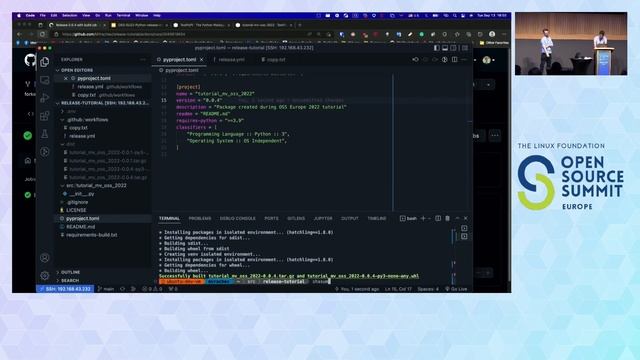This screenshot has height=360, width=640.
Task: Click the GitHub logo in the browser window
Action: click(x=30, y=60)
